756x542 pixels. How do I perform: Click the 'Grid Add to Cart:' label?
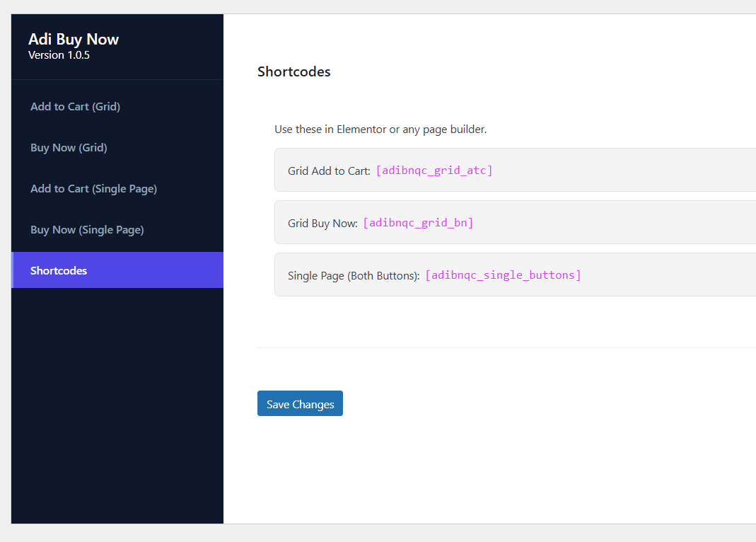click(329, 171)
